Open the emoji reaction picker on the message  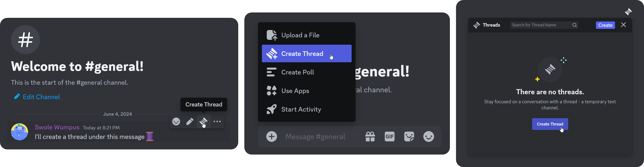(x=176, y=121)
